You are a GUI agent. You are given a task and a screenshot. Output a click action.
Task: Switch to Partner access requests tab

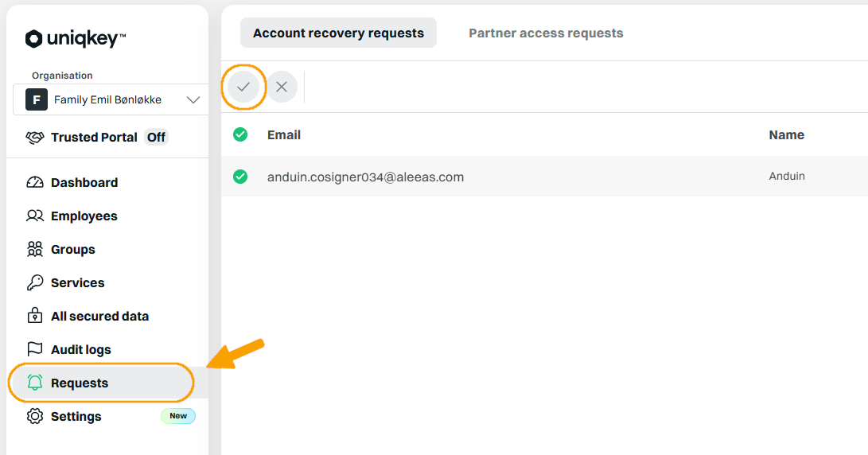tap(546, 33)
